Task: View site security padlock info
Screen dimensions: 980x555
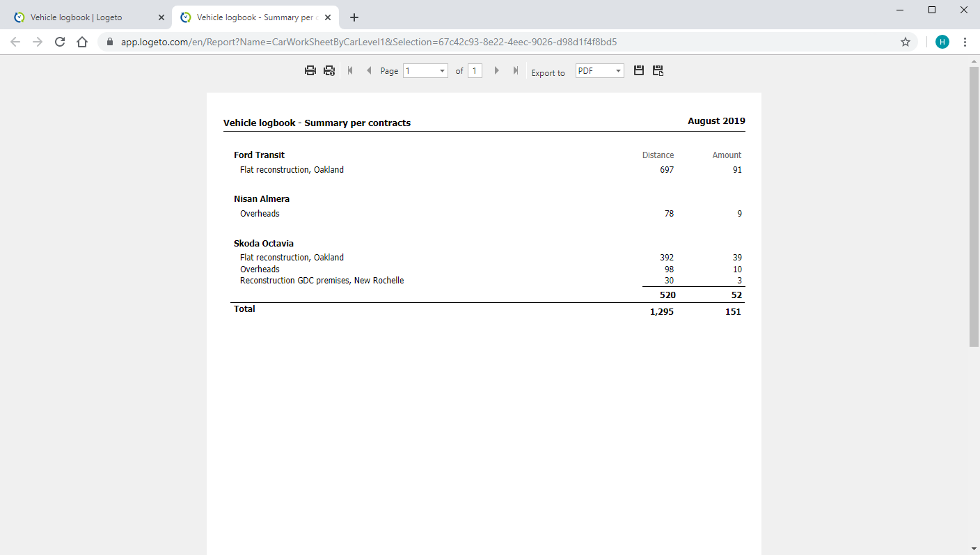Action: pyautogui.click(x=109, y=42)
